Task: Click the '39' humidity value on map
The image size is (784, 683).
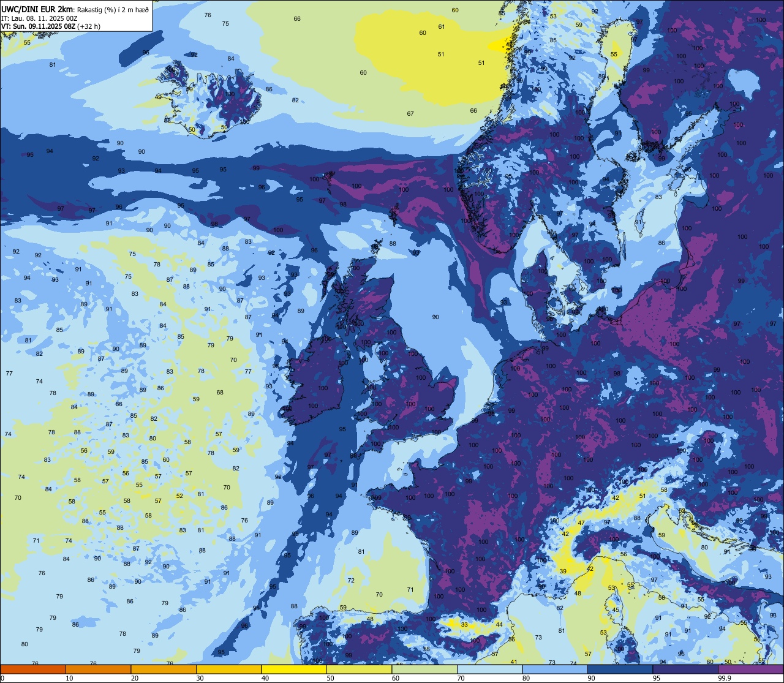Action: pyautogui.click(x=563, y=571)
